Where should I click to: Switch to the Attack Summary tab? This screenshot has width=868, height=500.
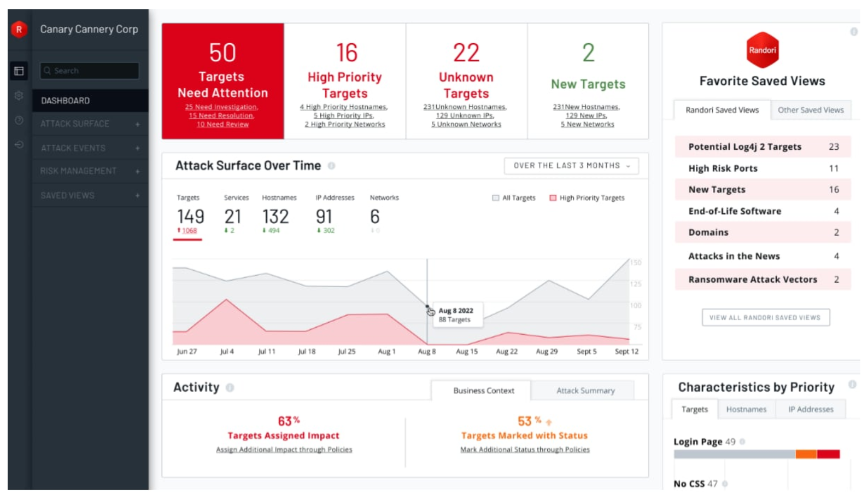pyautogui.click(x=585, y=391)
